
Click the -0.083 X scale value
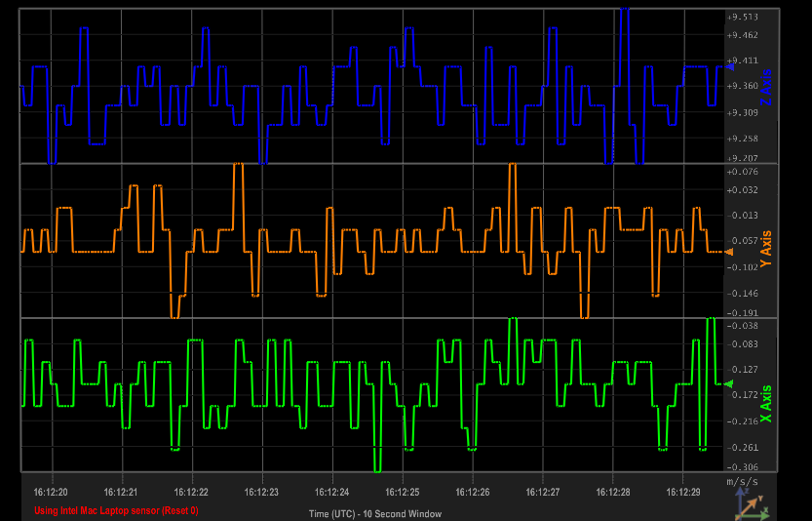tap(743, 343)
